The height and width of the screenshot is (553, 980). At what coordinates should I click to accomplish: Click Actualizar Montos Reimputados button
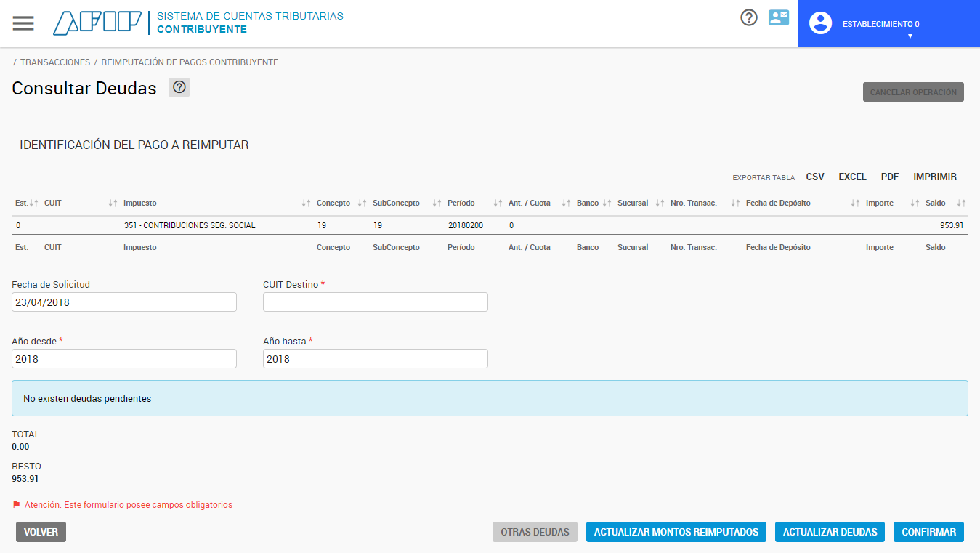tap(676, 532)
